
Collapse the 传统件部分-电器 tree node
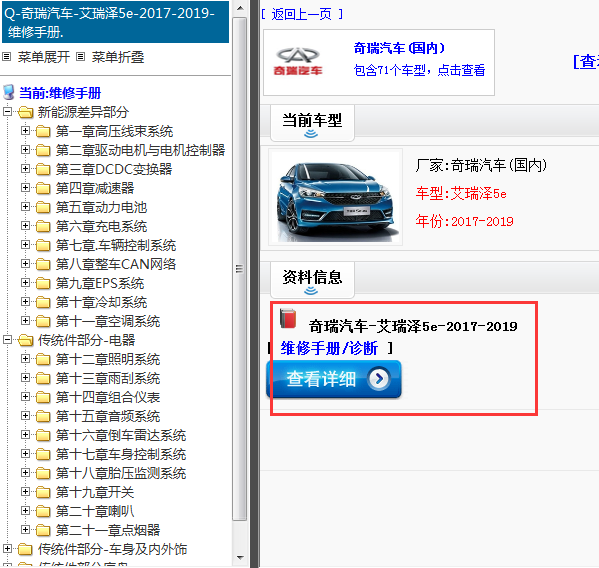7,340
